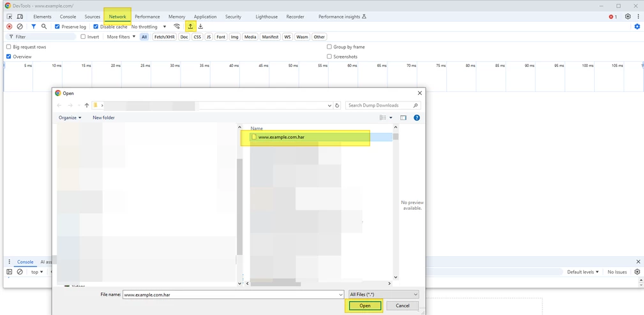Select the All request type filter

[144, 37]
